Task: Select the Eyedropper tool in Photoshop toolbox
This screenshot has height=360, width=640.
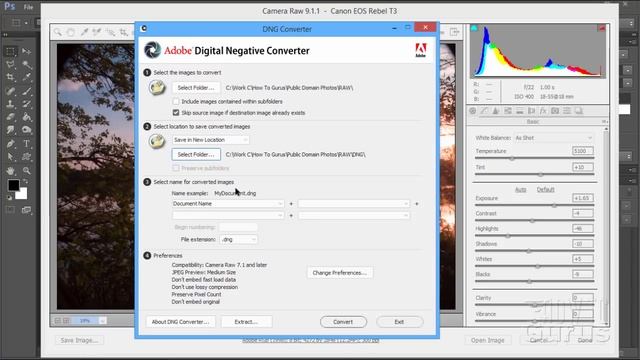Action: (x=27, y=77)
